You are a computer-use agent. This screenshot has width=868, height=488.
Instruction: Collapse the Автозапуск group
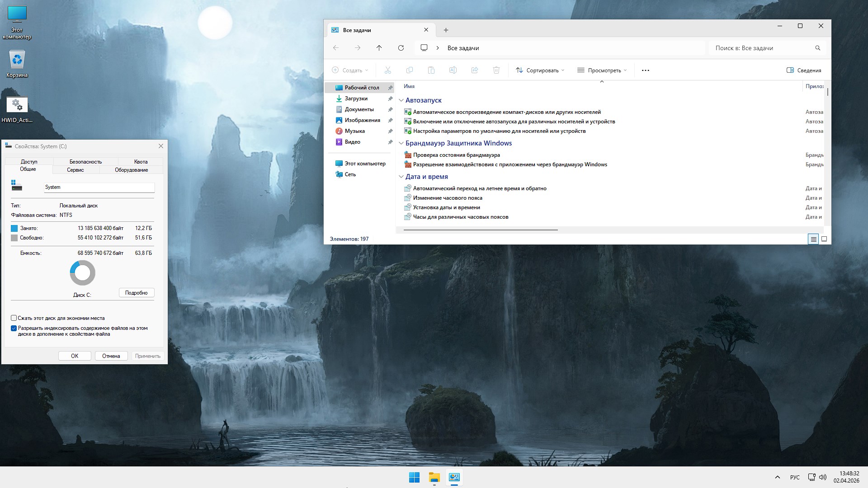[401, 100]
